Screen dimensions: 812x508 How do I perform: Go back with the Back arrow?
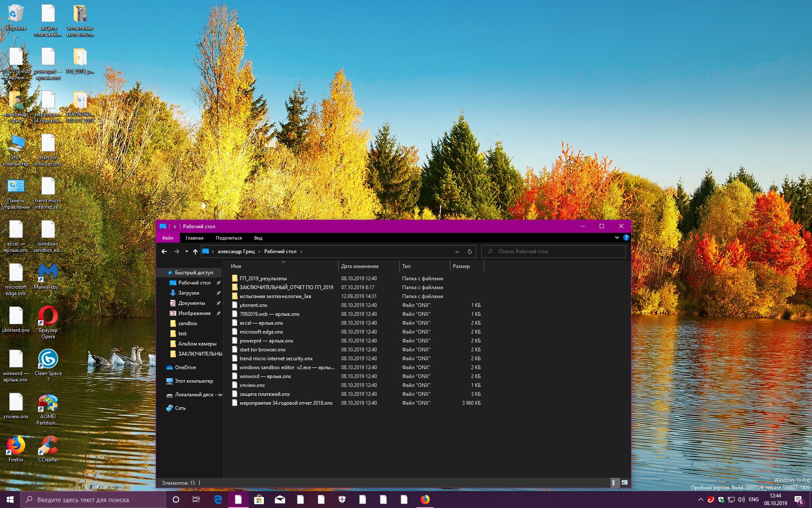(x=164, y=251)
